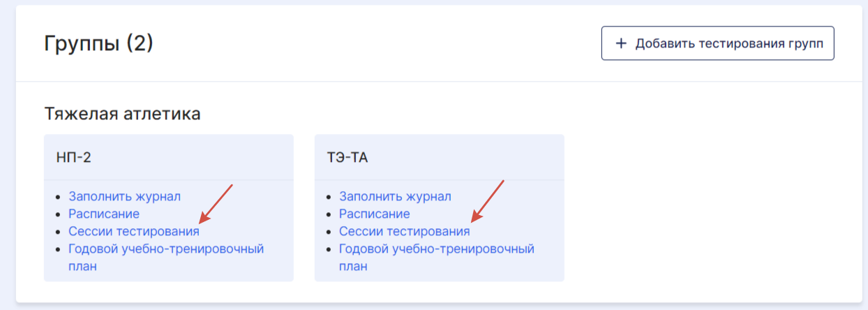This screenshot has width=868, height=310.
Task: Click the red arrow in the ТЭ-ТА card
Action: click(486, 201)
